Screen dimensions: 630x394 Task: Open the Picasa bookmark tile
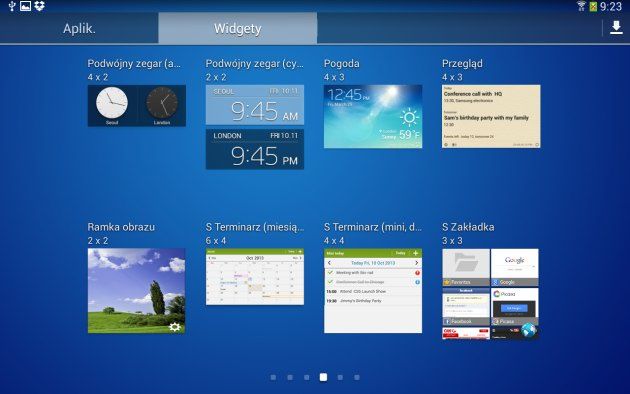pyautogui.click(x=515, y=306)
